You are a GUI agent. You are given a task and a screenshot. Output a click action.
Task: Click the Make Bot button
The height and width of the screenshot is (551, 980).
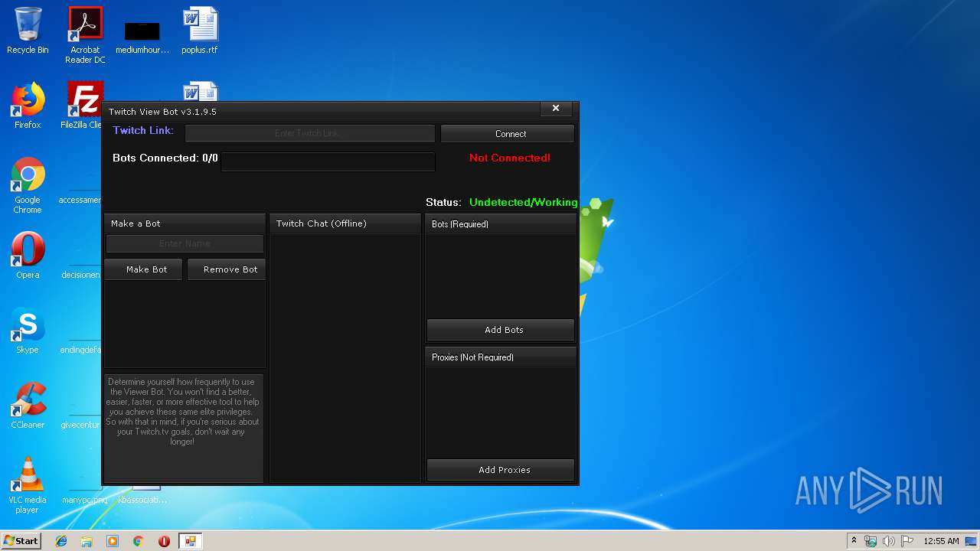click(x=144, y=269)
